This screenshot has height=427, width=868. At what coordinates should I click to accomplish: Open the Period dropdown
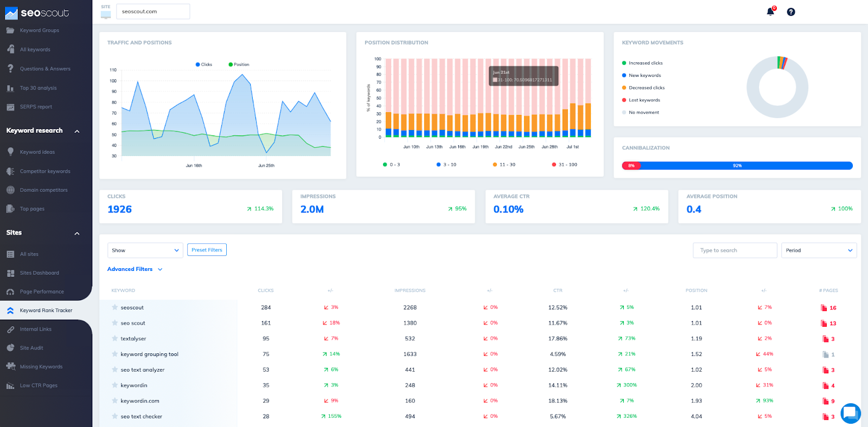pyautogui.click(x=819, y=250)
